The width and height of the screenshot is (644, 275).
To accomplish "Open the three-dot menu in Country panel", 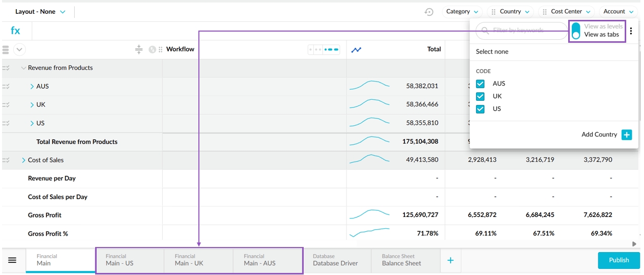I will [x=631, y=31].
